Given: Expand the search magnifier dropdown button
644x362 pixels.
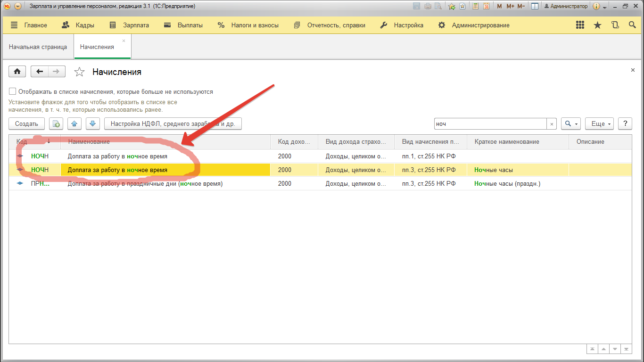Looking at the screenshot, I should tap(571, 124).
